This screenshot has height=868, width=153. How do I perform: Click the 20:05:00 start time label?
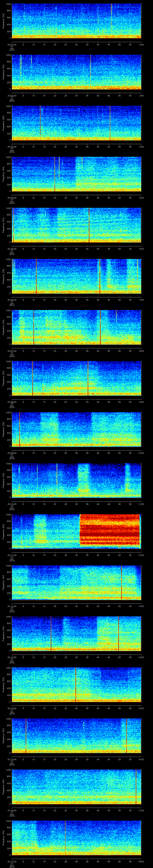12,249
